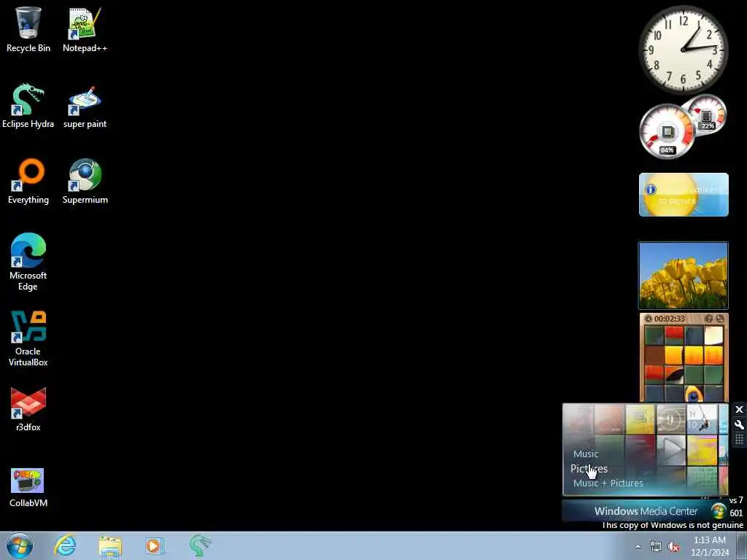Screen dimensions: 747x560
Task: Click the CPU meter gauge showing 04%
Action: (x=667, y=132)
